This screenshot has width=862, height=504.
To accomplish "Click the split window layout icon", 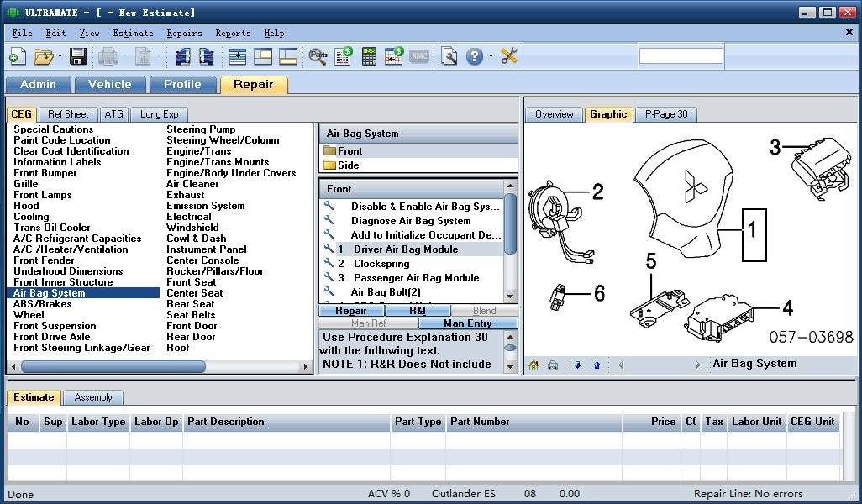I will pos(263,56).
